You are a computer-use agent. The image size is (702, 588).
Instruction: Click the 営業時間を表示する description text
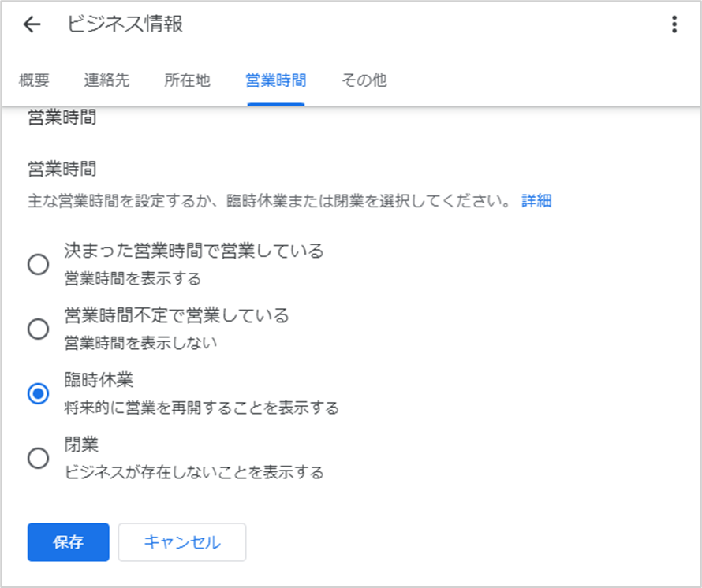(133, 278)
